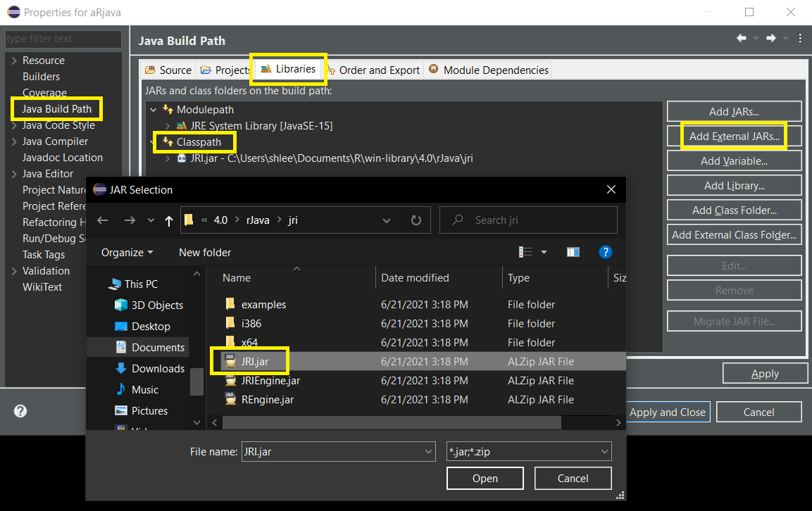Open the view options dropdown arrow
The height and width of the screenshot is (511, 812).
(x=544, y=252)
